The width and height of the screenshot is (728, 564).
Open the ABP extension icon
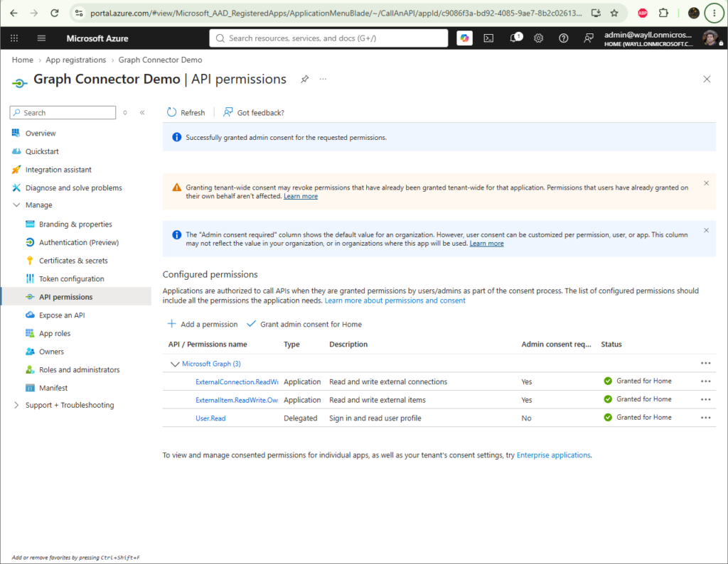pos(643,13)
